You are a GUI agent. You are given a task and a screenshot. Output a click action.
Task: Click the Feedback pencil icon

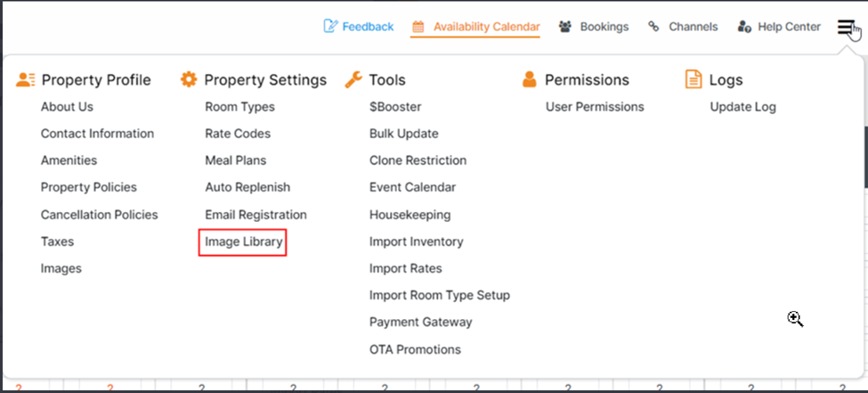point(331,27)
